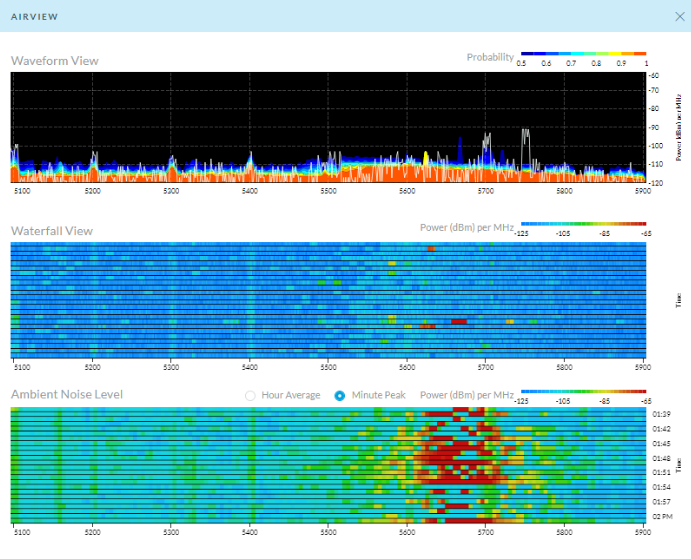The width and height of the screenshot is (691, 559).
Task: Click the 02 PM time label
Action: click(x=662, y=516)
